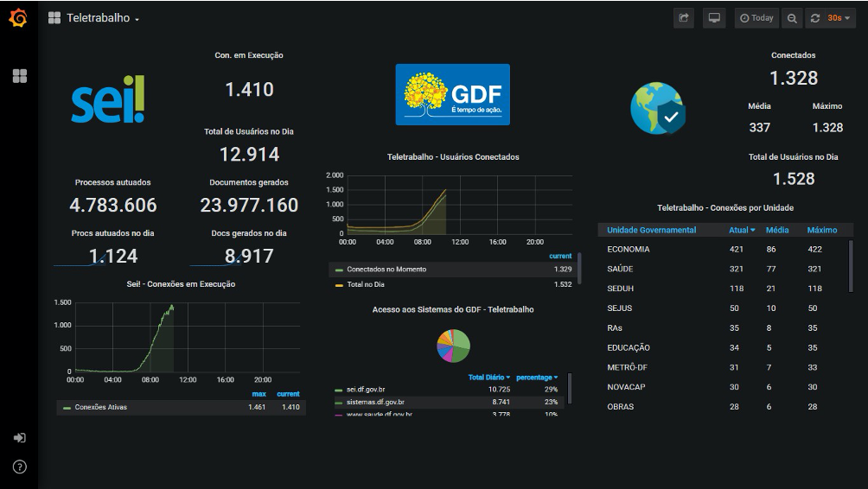Open Acesso aos Sistemas do GDF panel menu
The image size is (868, 489).
[453, 310]
